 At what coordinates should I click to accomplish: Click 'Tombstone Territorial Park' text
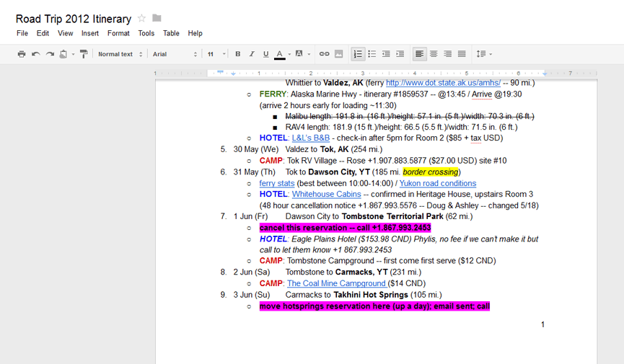392,216
